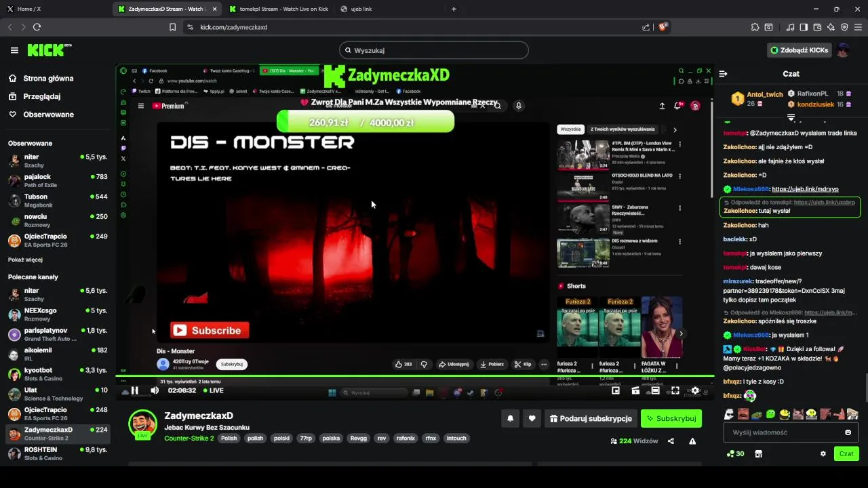The height and width of the screenshot is (488, 868).
Task: Open nowciu Rozmowy channel
Action: pyautogui.click(x=58, y=220)
